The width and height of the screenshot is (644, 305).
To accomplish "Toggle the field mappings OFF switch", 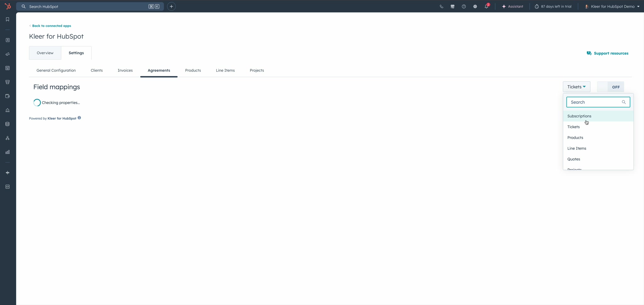I will pos(610,87).
